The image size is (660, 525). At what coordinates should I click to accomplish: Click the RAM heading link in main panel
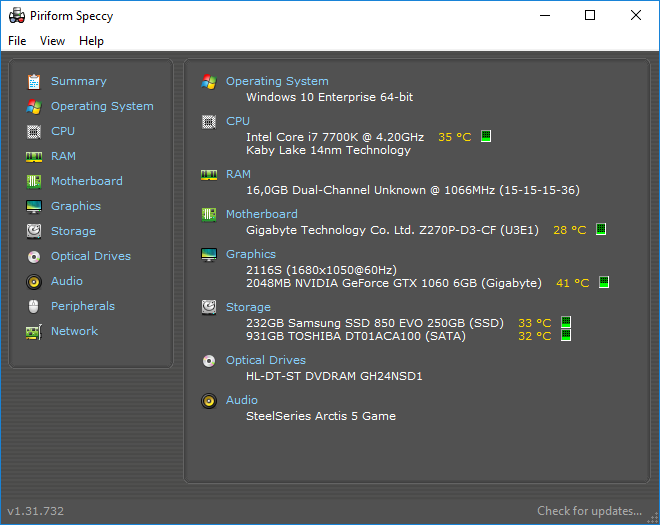[x=238, y=174]
